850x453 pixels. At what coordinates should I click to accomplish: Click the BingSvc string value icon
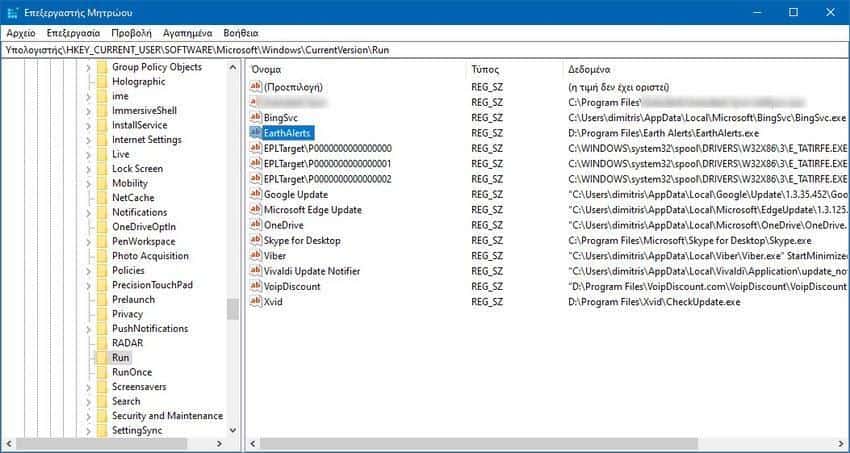pyautogui.click(x=255, y=118)
